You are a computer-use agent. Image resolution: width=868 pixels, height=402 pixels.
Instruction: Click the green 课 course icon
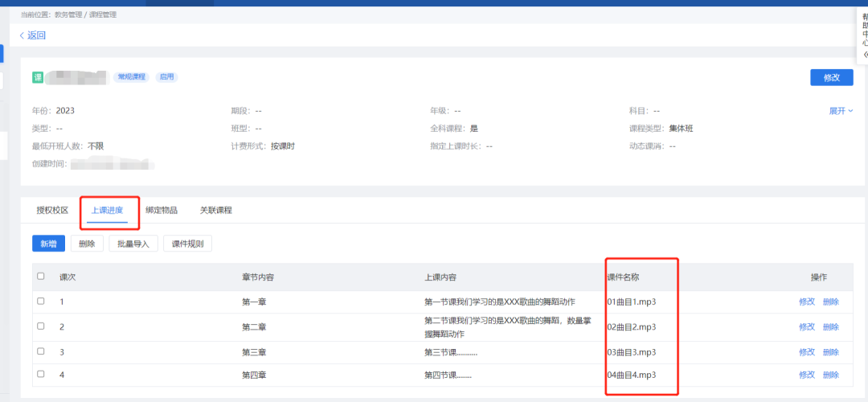(37, 77)
